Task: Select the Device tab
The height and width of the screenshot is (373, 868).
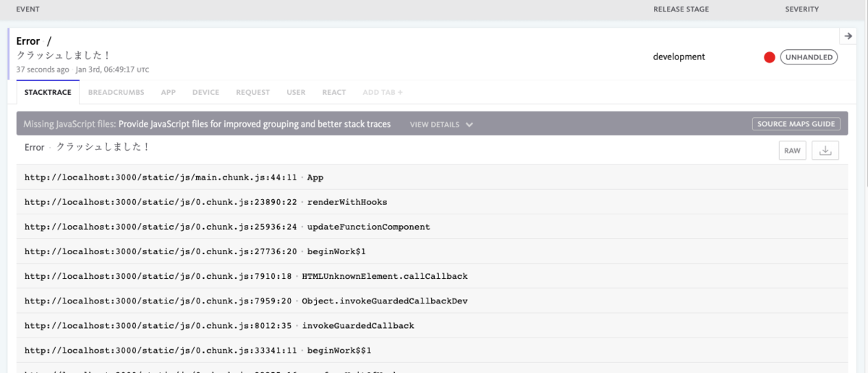Action: pyautogui.click(x=205, y=93)
